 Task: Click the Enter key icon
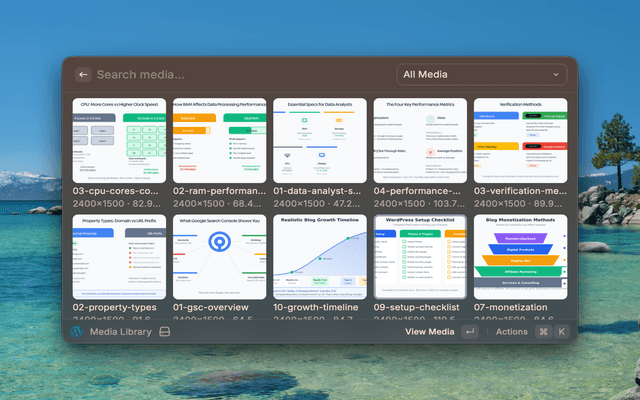[x=469, y=332]
